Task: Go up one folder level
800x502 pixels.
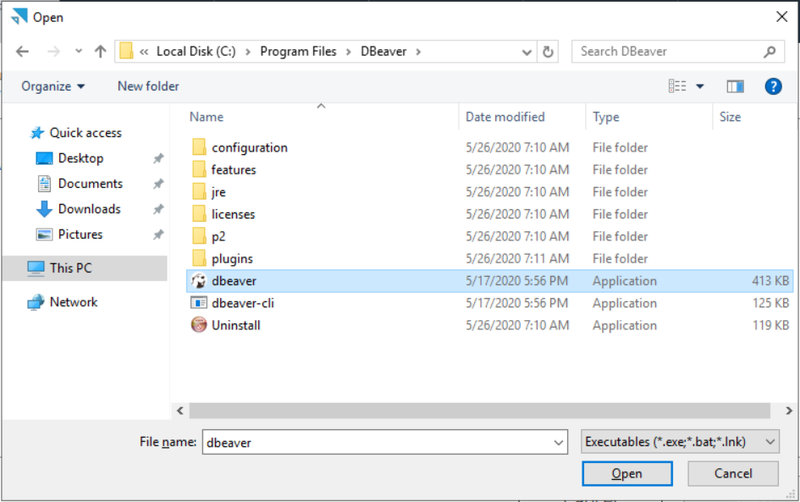Action: pos(101,52)
